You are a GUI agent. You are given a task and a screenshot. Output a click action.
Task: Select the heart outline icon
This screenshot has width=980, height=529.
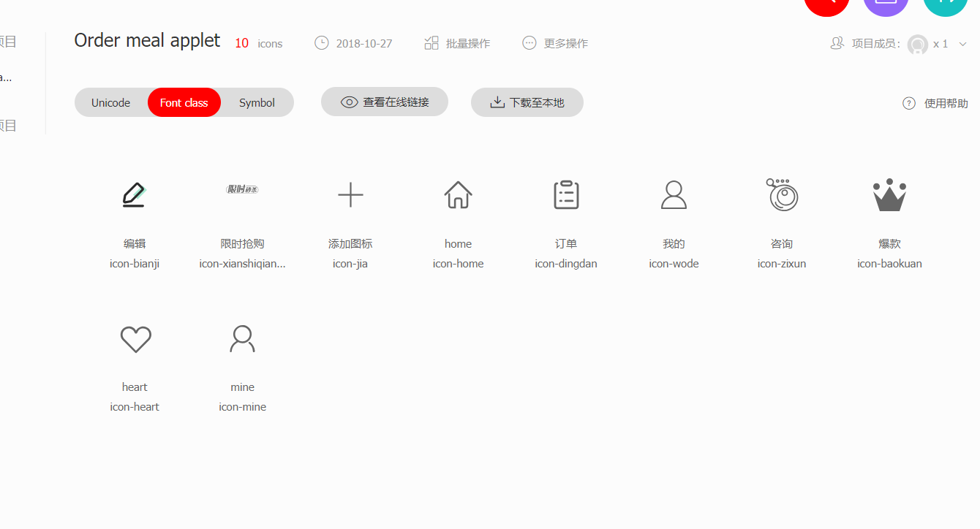pos(135,339)
